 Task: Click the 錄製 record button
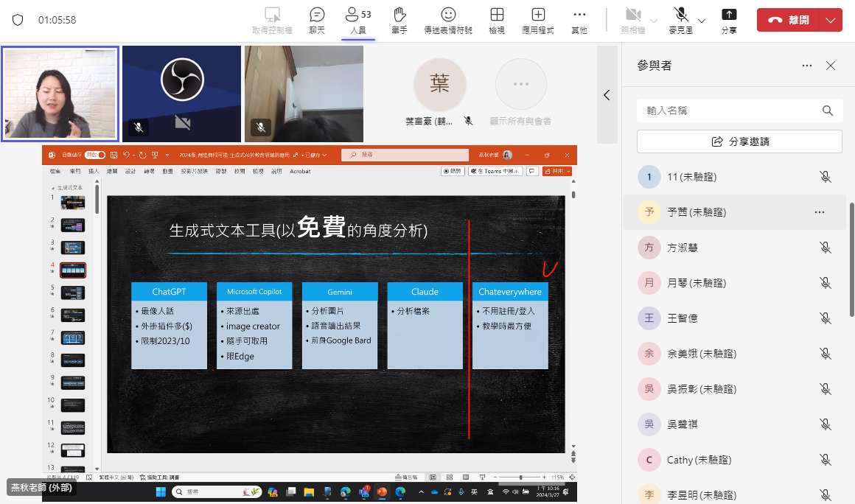point(453,171)
